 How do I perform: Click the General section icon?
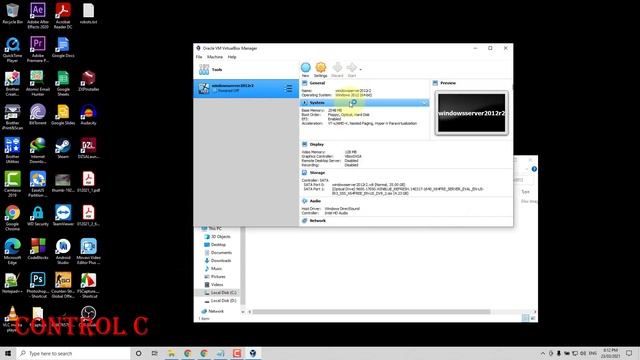pos(304,83)
